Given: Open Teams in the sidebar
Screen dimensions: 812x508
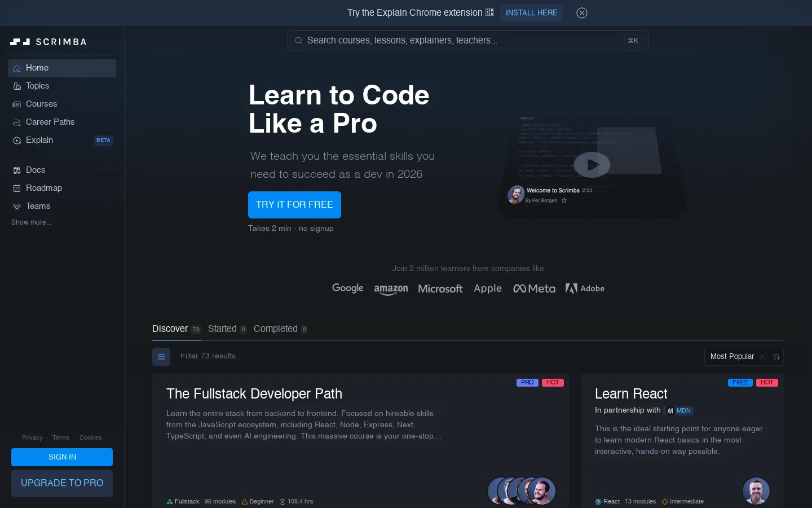Looking at the screenshot, I should pos(62,206).
